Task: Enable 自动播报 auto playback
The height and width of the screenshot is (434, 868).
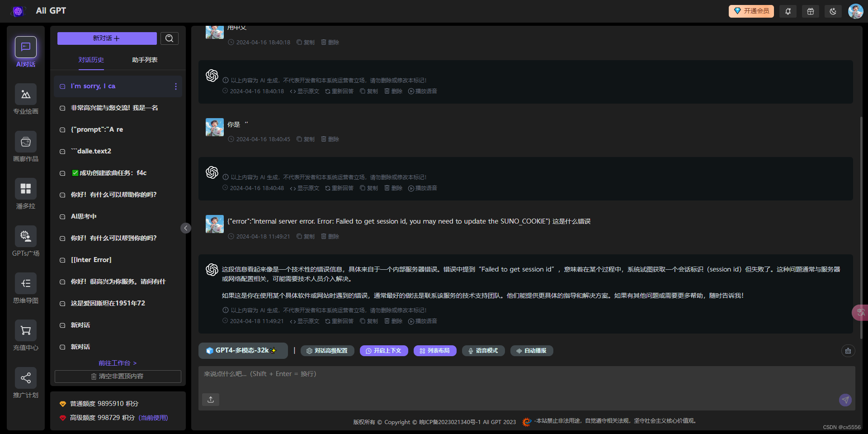Action: [531, 351]
